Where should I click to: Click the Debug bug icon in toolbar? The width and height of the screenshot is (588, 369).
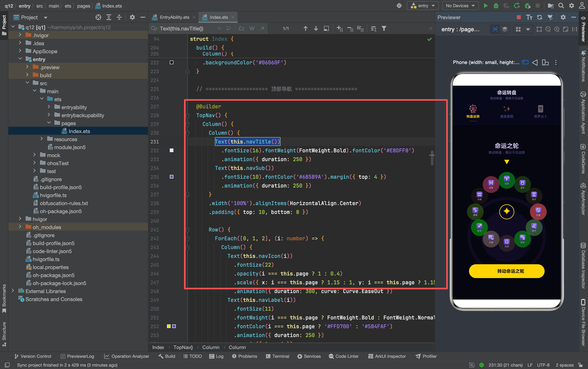[496, 6]
